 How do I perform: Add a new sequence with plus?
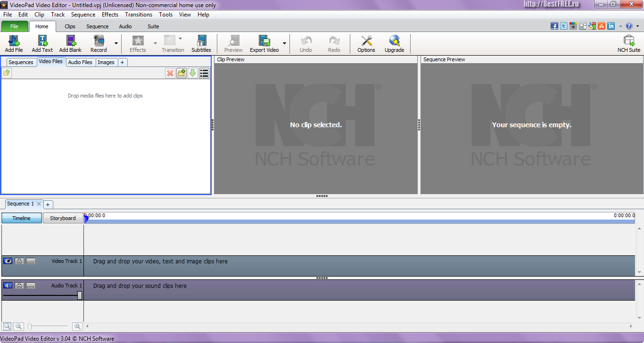coord(48,204)
